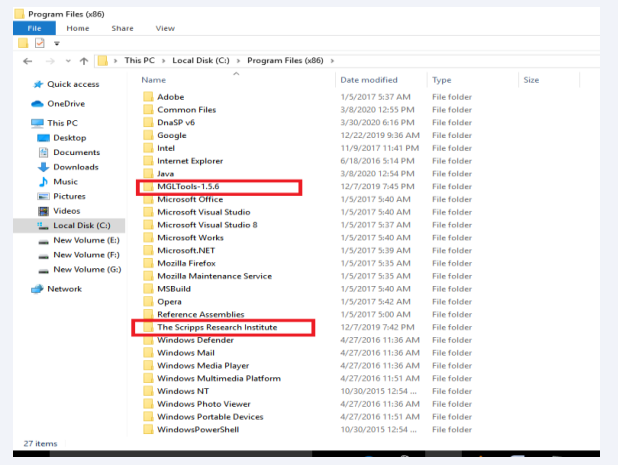Open the MGLTools-1.5.6 folder
The width and height of the screenshot is (618, 465).
[x=190, y=187]
